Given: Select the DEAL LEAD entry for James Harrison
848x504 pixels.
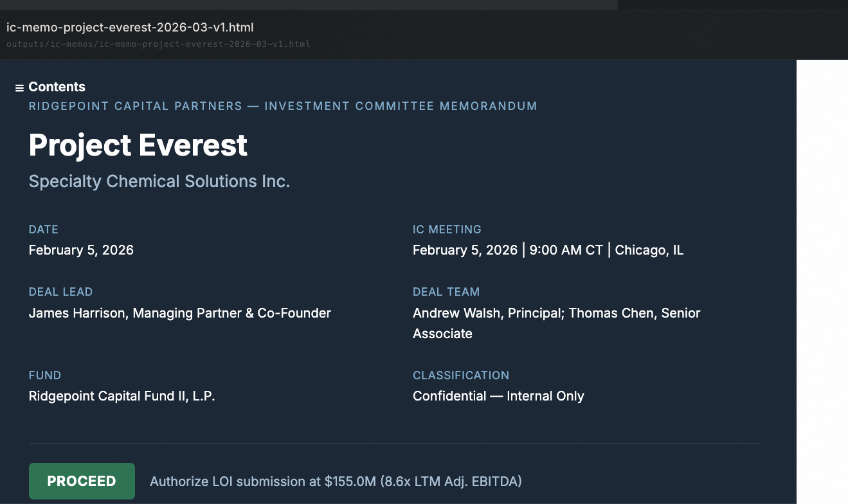Looking at the screenshot, I should coord(180,313).
